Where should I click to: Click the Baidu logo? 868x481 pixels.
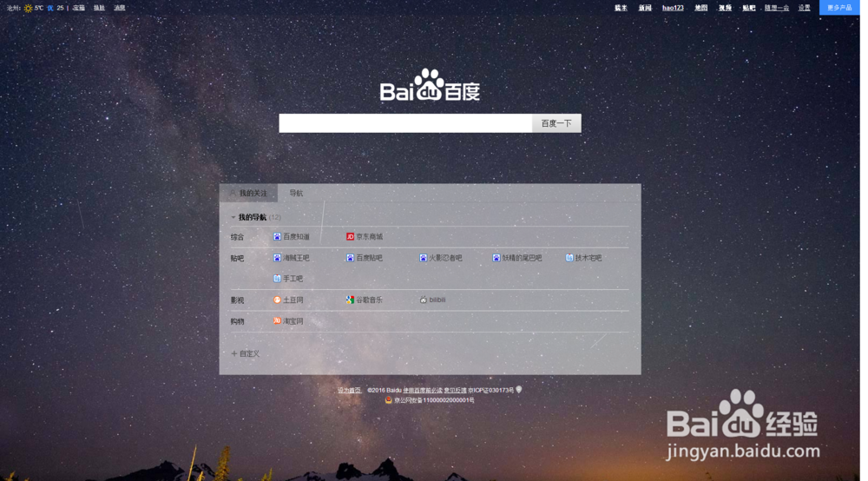(x=430, y=85)
